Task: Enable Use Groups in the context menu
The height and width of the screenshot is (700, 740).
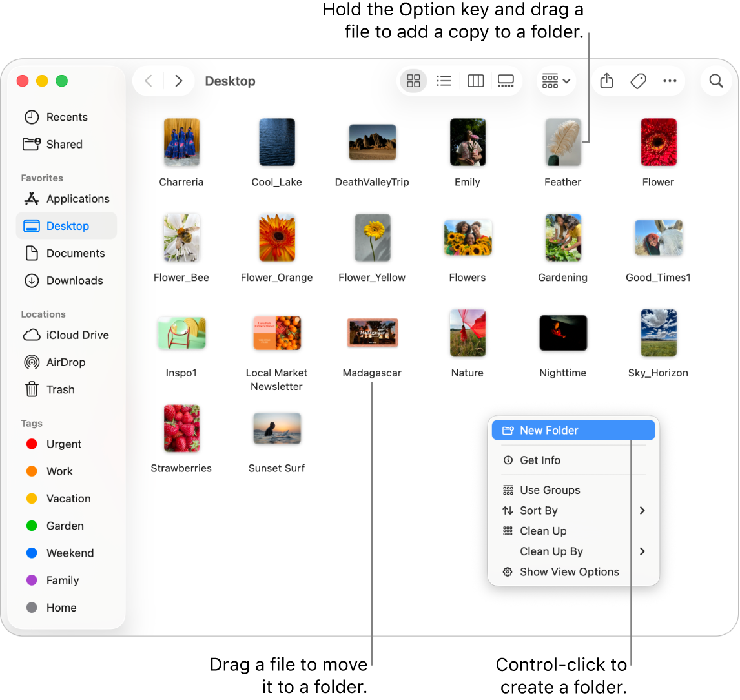Action: 549,490
